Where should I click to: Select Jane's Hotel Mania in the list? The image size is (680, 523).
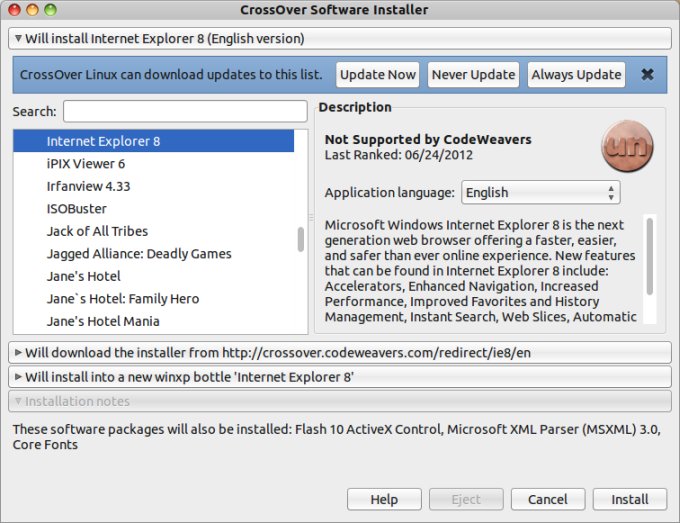click(x=154, y=321)
